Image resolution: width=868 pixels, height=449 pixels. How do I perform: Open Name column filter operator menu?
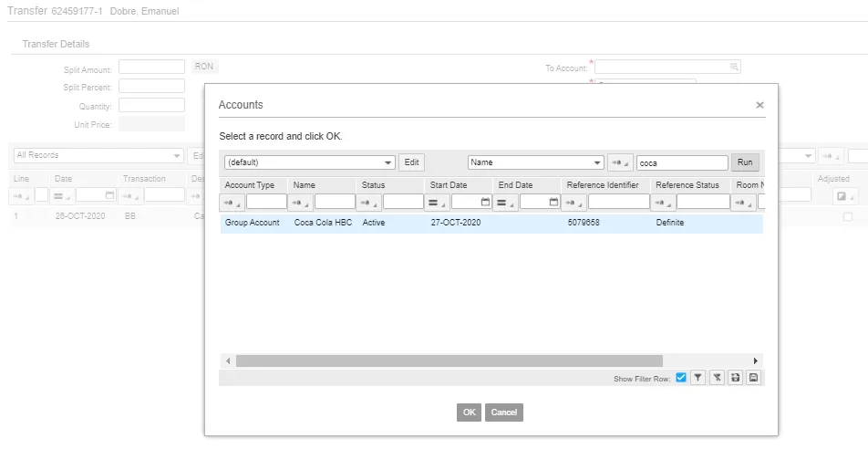tap(301, 203)
